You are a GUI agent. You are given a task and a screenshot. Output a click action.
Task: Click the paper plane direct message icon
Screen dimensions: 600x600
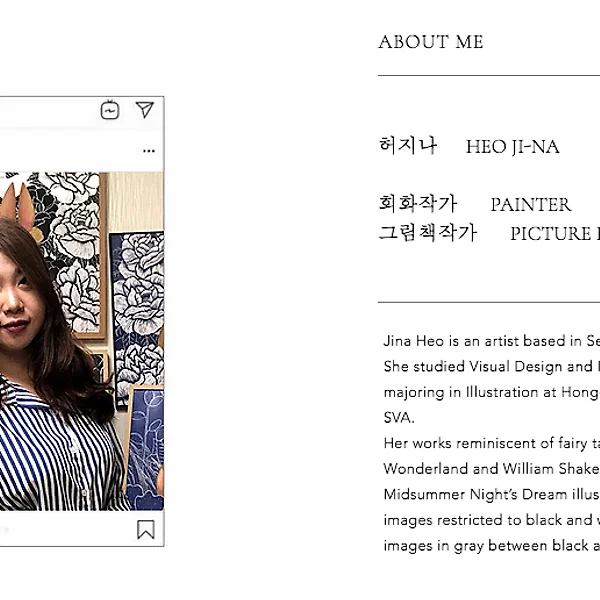point(145,110)
